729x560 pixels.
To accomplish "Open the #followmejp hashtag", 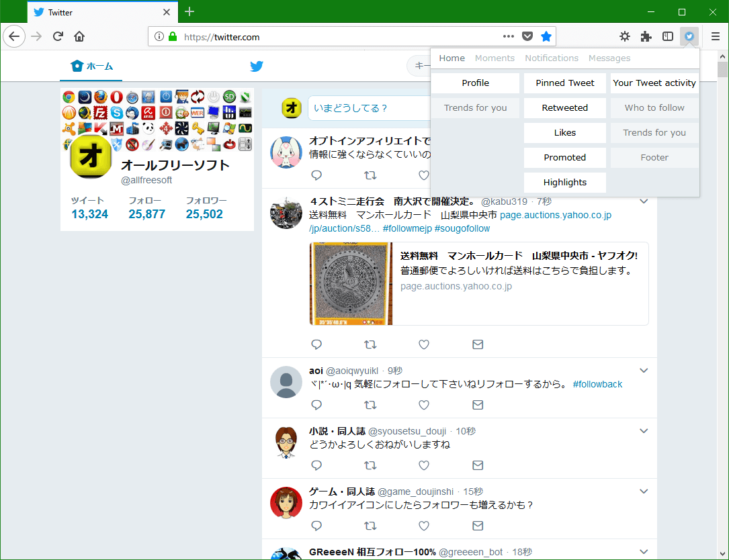I will point(407,229).
